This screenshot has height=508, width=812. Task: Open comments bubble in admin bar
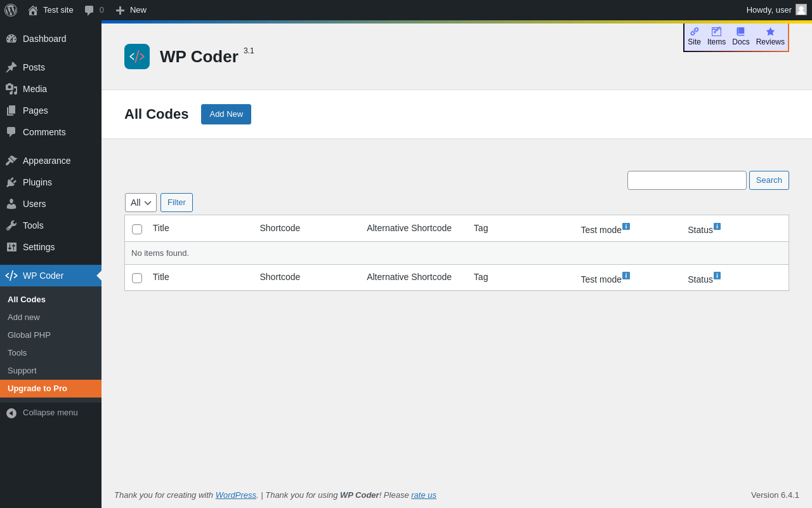(x=94, y=10)
